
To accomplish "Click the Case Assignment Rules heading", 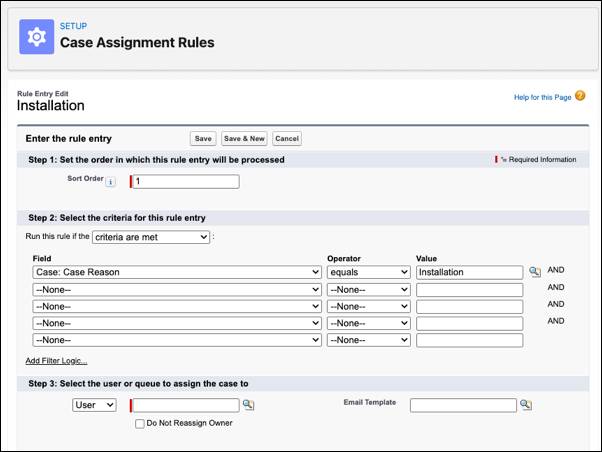I will pos(137,42).
